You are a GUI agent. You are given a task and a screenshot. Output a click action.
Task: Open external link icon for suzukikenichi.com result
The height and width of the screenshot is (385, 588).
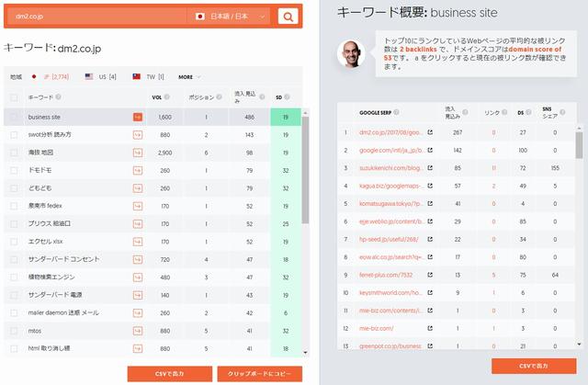430,168
